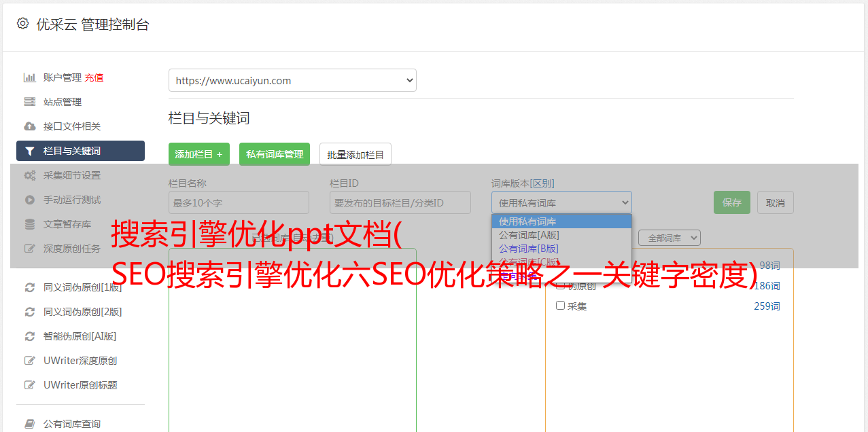Image resolution: width=868 pixels, height=432 pixels.
Task: Open UWriter原创标题 in the sidebar
Action: coord(80,385)
